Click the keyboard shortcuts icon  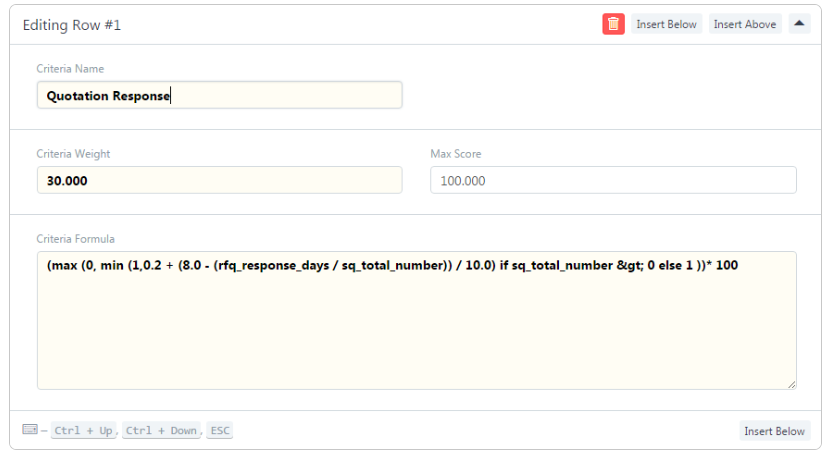click(30, 430)
